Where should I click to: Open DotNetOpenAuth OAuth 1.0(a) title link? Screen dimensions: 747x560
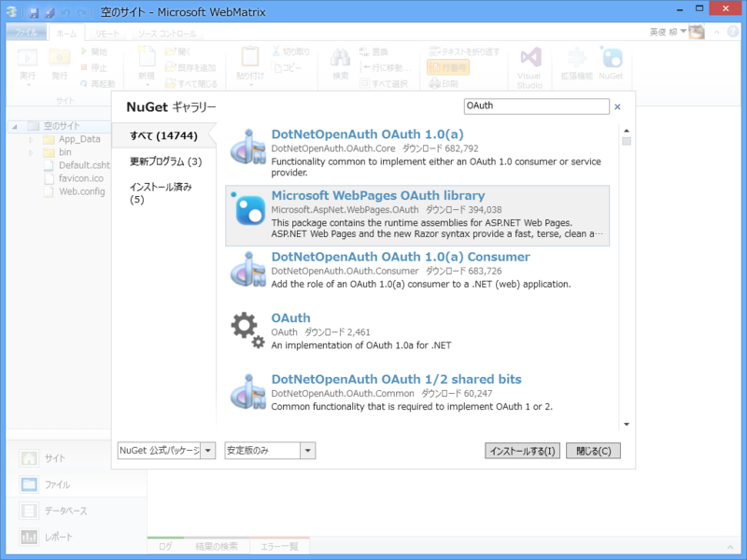[367, 134]
